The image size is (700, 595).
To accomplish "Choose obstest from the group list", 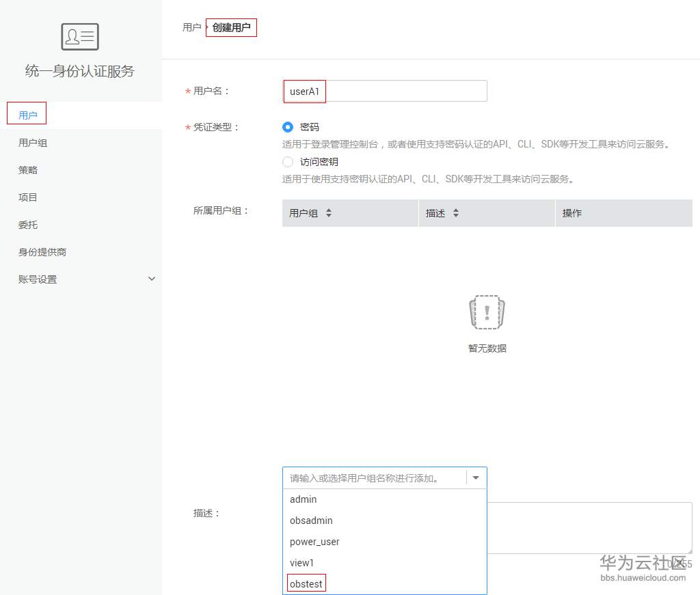I will point(384,584).
